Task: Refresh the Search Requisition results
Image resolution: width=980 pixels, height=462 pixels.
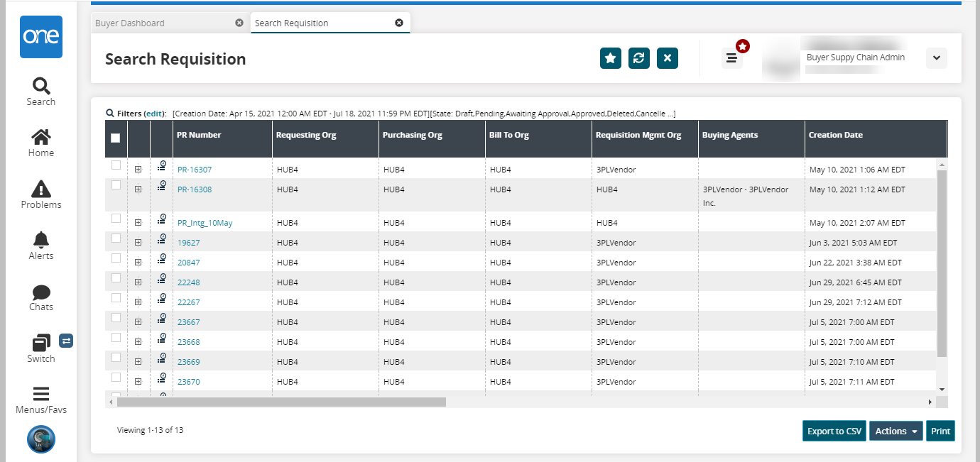Action: pyautogui.click(x=639, y=58)
